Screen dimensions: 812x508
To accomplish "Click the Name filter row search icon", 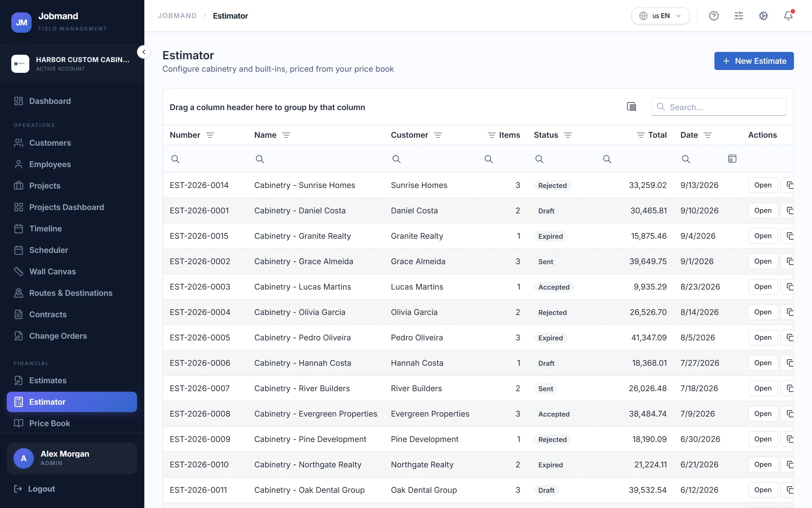I will point(260,159).
